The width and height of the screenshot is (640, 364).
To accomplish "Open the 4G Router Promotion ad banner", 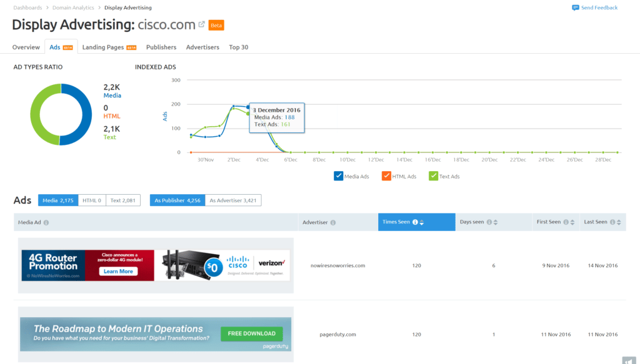I will click(156, 265).
